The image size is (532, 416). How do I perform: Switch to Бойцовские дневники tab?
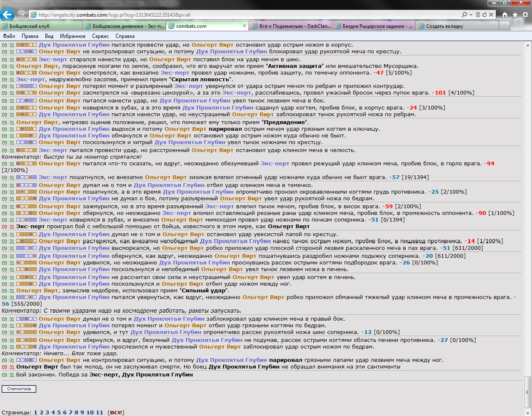(125, 26)
